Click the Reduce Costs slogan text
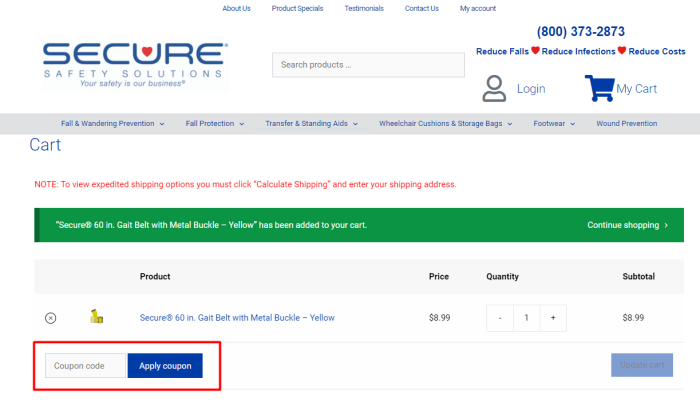 (x=657, y=51)
